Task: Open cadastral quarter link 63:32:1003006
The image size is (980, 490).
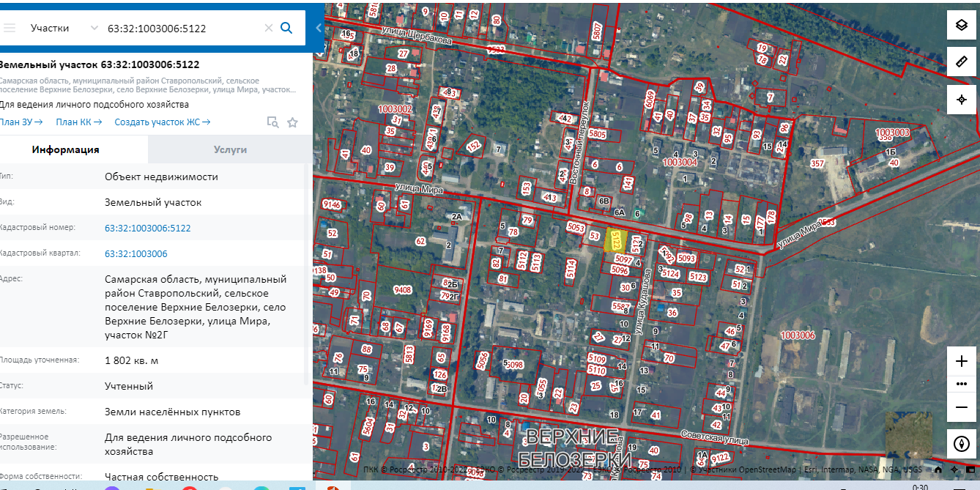Action: pyautogui.click(x=136, y=253)
